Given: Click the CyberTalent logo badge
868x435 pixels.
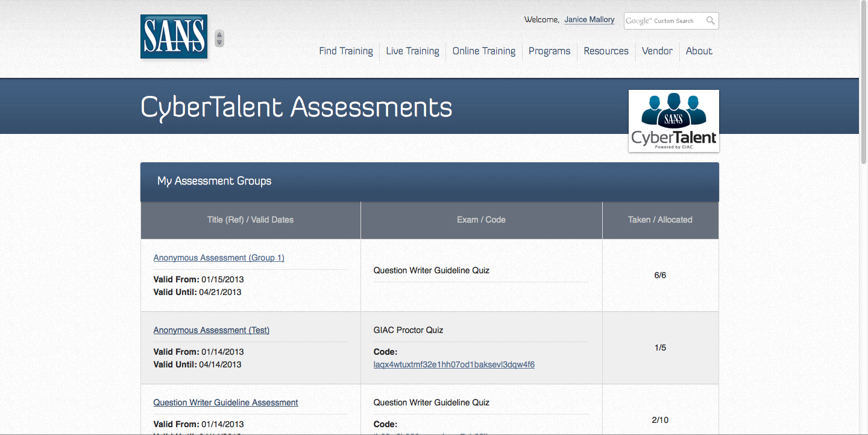Looking at the screenshot, I should click(x=673, y=121).
